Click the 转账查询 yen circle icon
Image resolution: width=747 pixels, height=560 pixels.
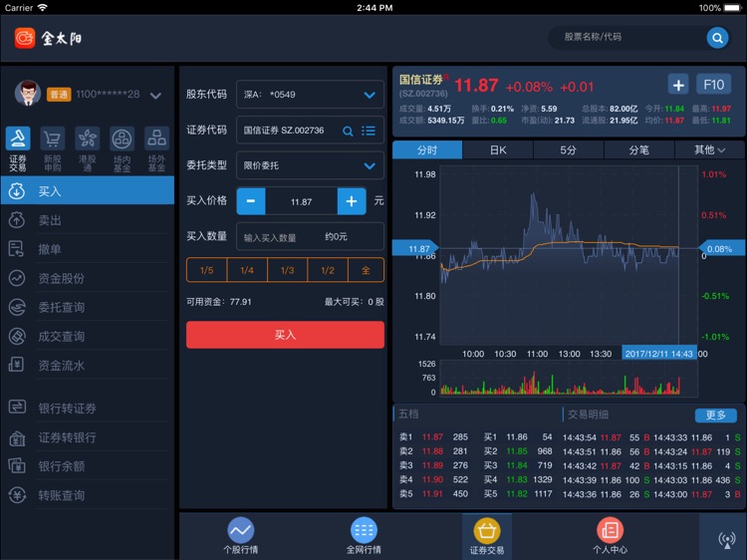coord(17,495)
